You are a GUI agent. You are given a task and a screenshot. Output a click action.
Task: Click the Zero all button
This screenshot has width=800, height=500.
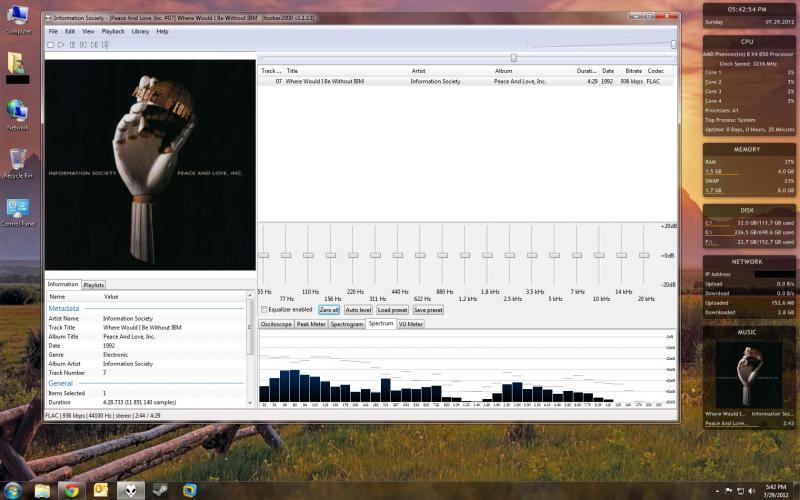(329, 310)
